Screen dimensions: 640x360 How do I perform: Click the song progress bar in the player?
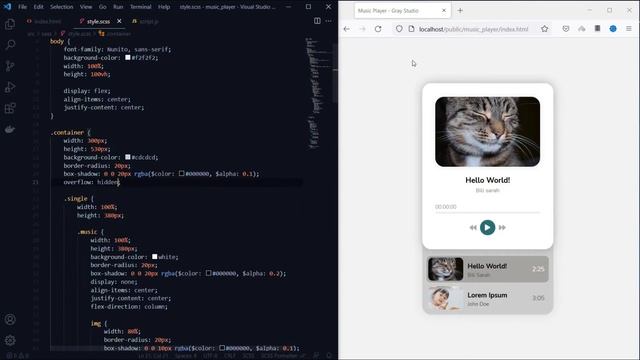487,213
